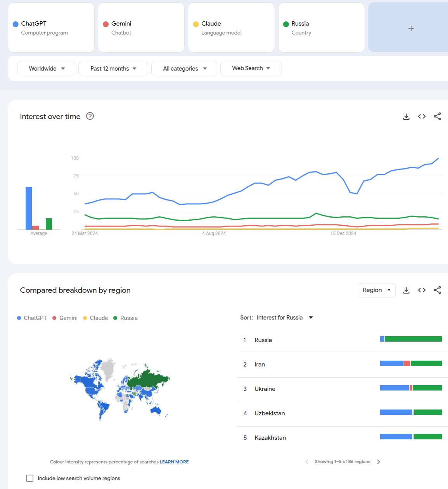Download the breakdown by region data
Screen dimensions: 448x489
pos(406,290)
